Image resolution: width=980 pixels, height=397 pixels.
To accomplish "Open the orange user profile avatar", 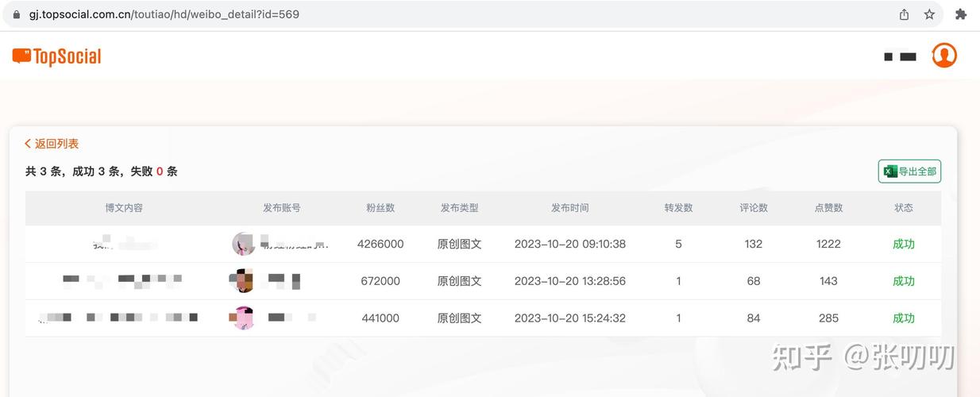I will (x=944, y=56).
